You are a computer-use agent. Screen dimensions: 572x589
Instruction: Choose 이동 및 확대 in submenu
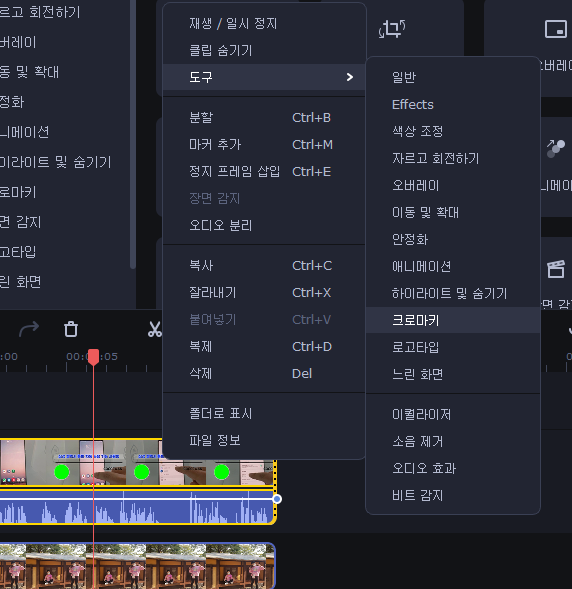(453, 213)
